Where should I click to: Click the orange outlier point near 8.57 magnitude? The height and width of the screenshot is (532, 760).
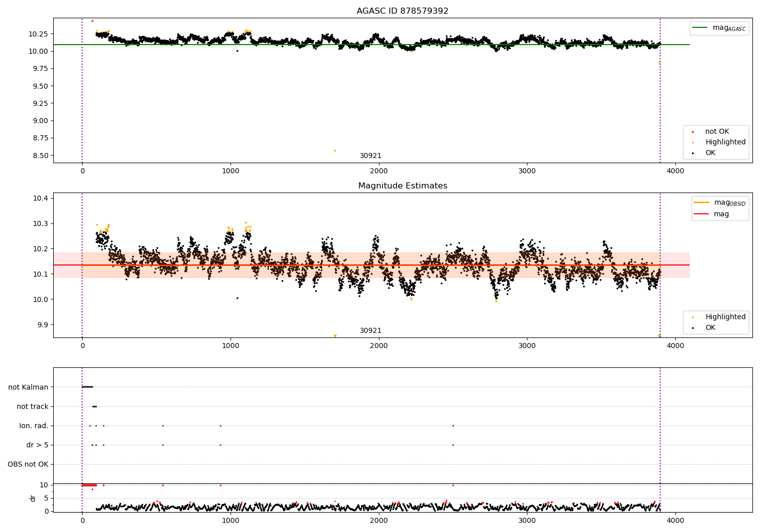pyautogui.click(x=335, y=150)
